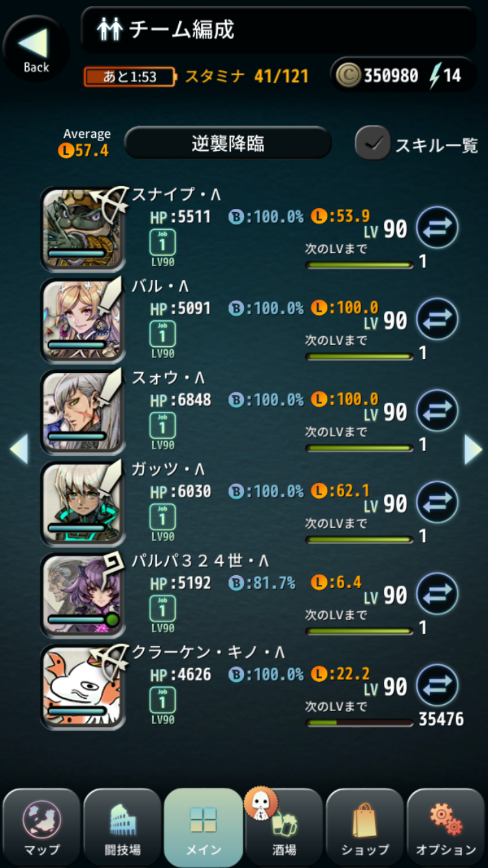Go to previous team with left arrow
Viewport: 488px width, 868px height.
point(18,450)
